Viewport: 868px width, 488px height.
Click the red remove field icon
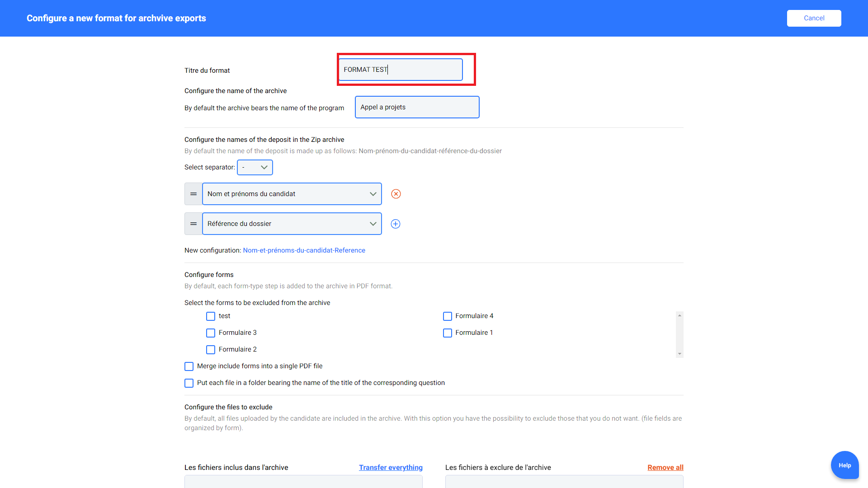pyautogui.click(x=396, y=194)
